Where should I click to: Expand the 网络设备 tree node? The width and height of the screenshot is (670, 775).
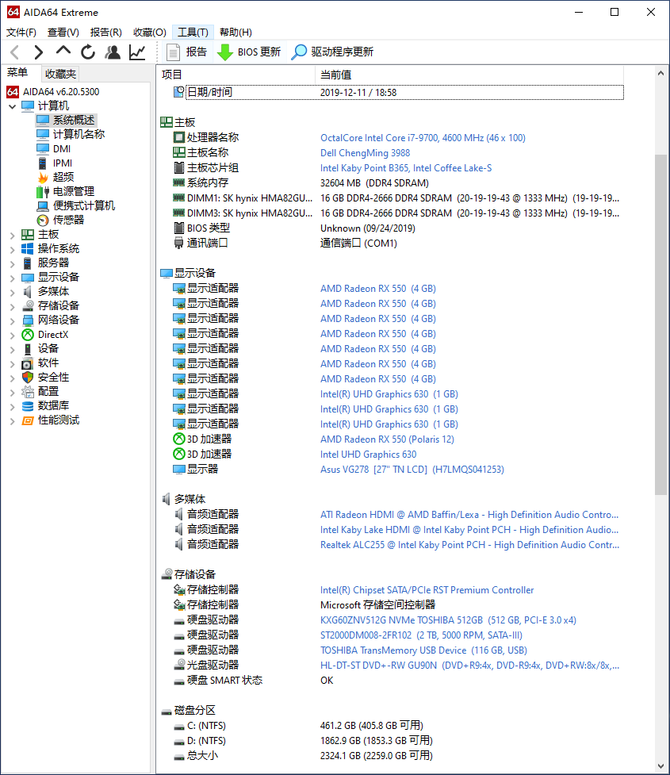point(12,321)
